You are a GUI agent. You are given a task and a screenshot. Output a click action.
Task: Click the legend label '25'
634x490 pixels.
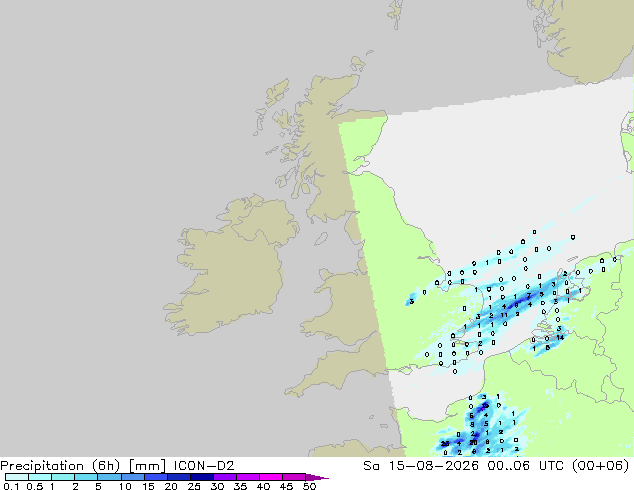click(x=194, y=486)
